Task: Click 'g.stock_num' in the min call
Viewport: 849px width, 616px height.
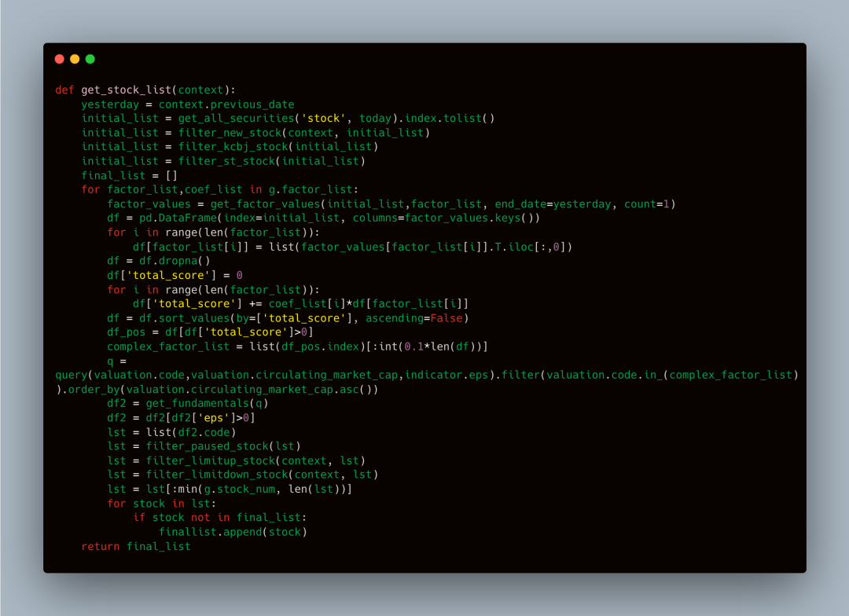Action: point(239,489)
